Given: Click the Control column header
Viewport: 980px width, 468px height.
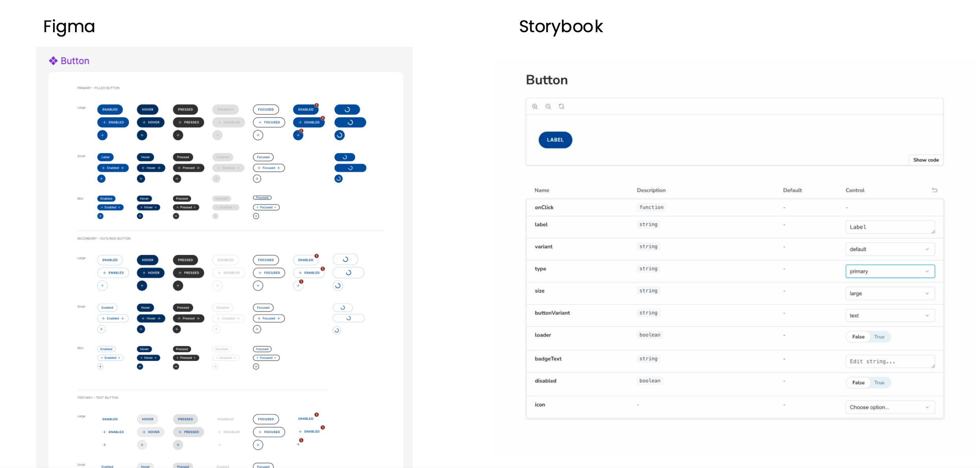Looking at the screenshot, I should click(855, 190).
